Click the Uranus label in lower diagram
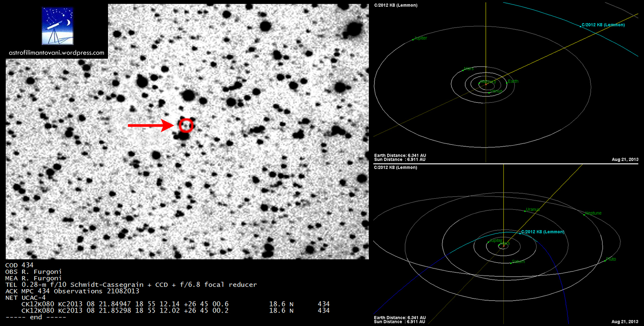The width and height of the screenshot is (644, 326). tap(533, 209)
